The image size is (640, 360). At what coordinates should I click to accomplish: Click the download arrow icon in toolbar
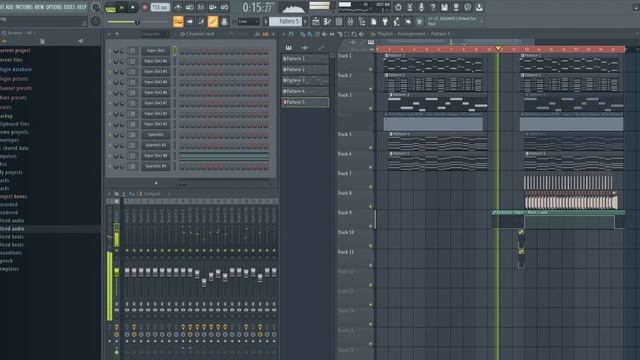[479, 7]
